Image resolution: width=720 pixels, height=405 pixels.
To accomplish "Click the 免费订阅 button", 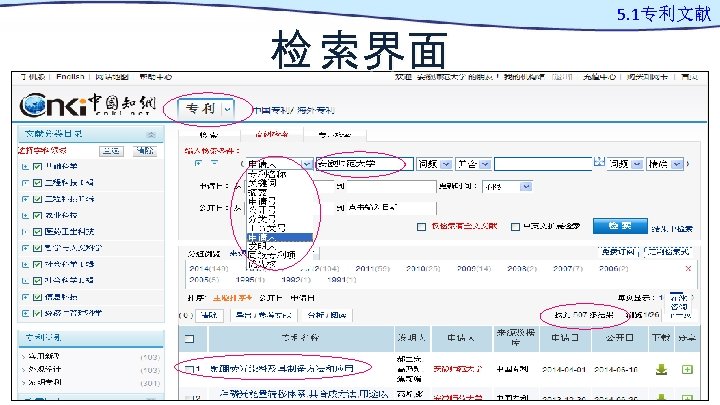I will (618, 252).
